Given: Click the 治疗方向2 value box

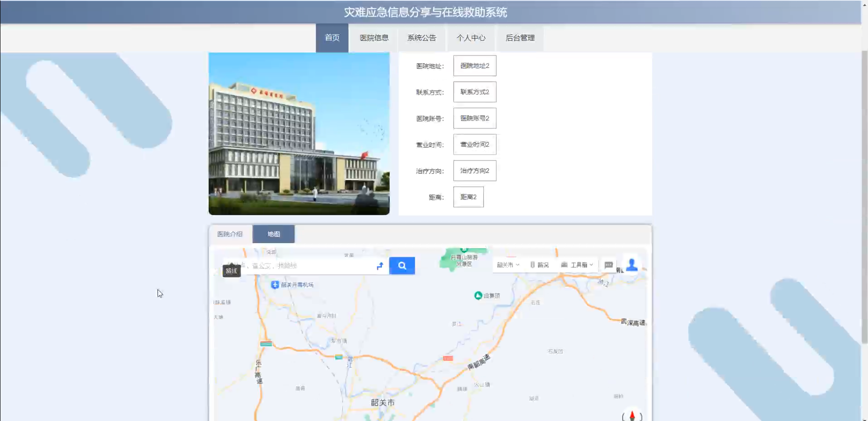Looking at the screenshot, I should (475, 171).
